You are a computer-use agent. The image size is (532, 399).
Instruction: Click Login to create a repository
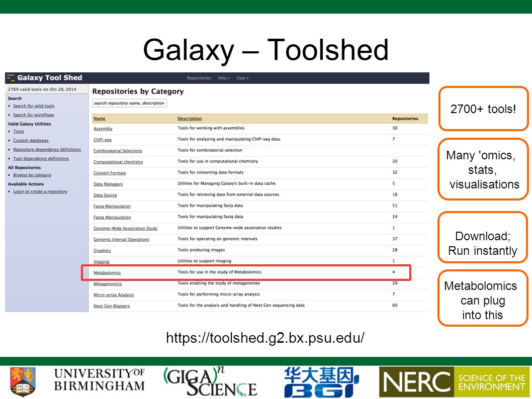[40, 191]
